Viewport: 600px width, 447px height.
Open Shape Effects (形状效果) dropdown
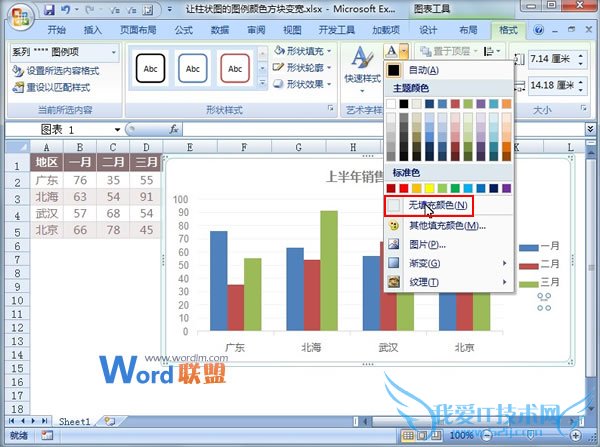pos(302,84)
